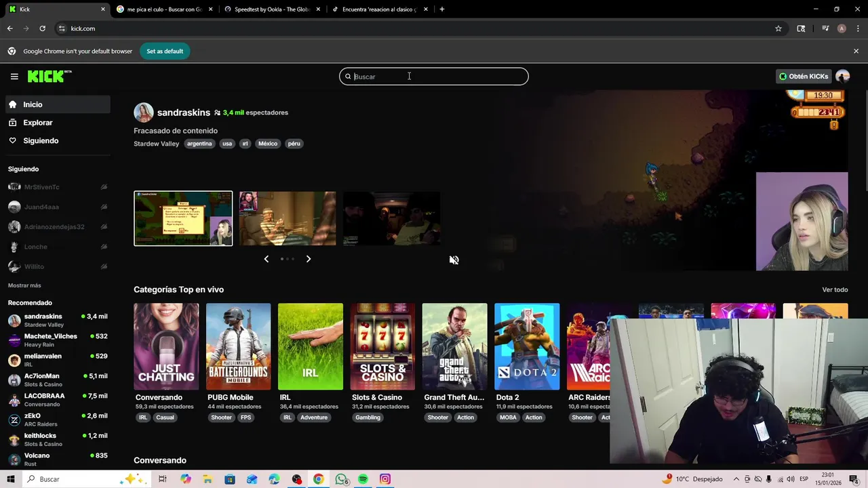Image resolution: width=868 pixels, height=488 pixels.
Task: Select the second carousel stream thumbnail
Action: 287,218
